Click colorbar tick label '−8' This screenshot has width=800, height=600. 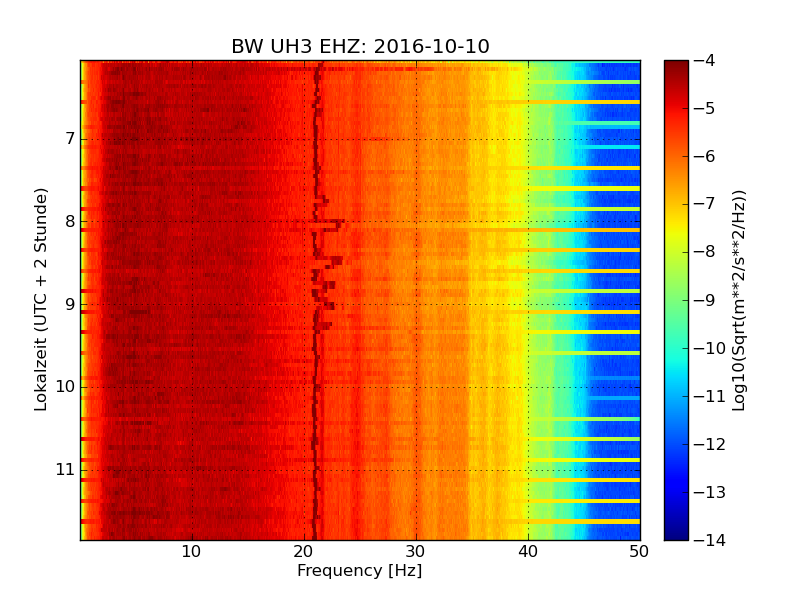coord(704,252)
